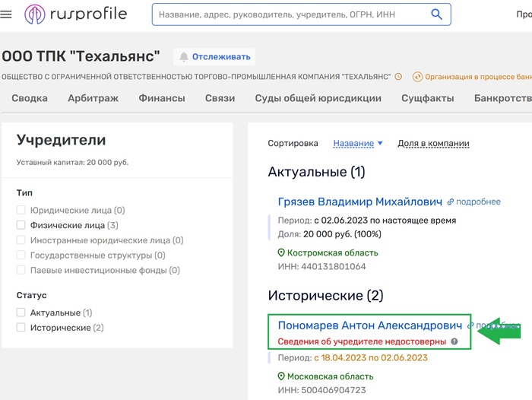Open the Арбитраж tab

(93, 98)
